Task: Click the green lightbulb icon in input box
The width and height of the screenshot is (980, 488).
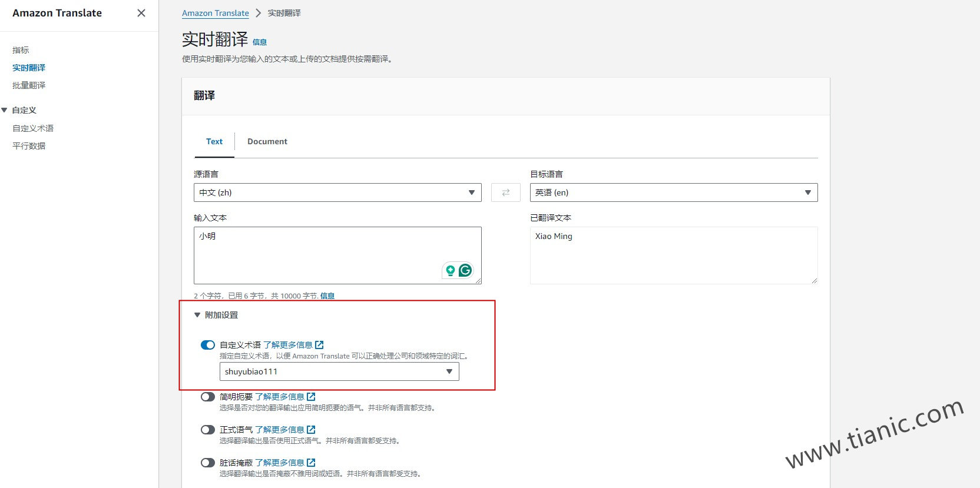Action: [x=451, y=270]
